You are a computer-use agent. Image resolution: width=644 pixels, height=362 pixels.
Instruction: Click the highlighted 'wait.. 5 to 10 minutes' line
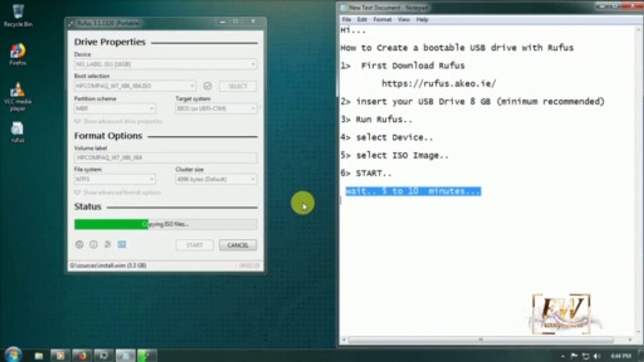(x=413, y=191)
